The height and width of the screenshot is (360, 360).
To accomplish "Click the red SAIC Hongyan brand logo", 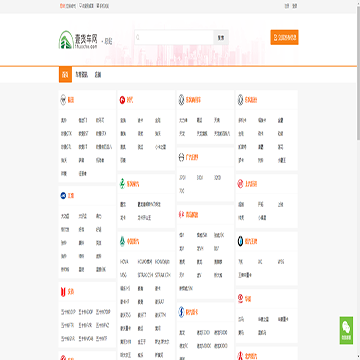I will [x=240, y=184].
